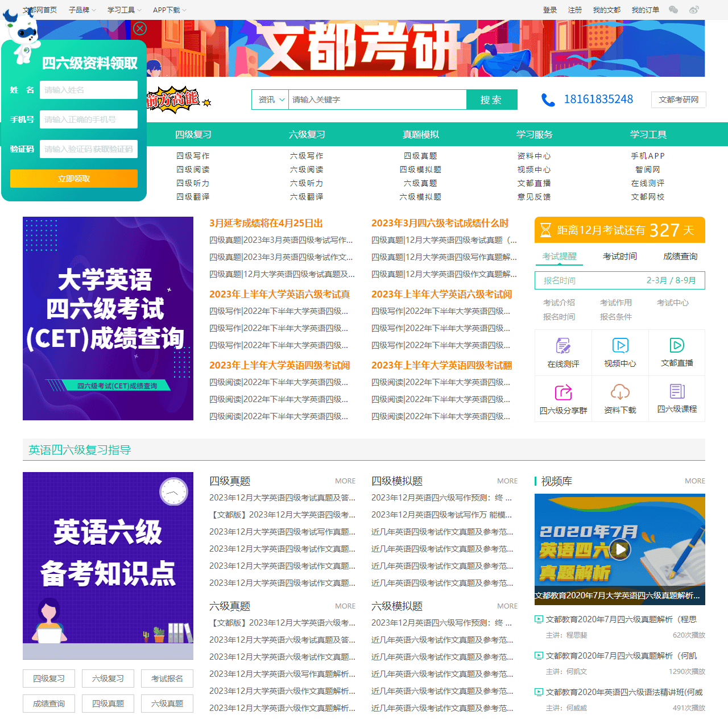Viewport: 728px width, 728px height.
Task: Open 视频中心 via its blue play icon
Action: click(x=620, y=345)
